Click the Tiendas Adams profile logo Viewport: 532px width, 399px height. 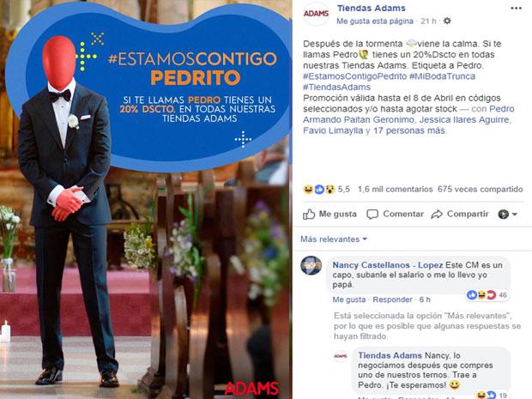317,14
